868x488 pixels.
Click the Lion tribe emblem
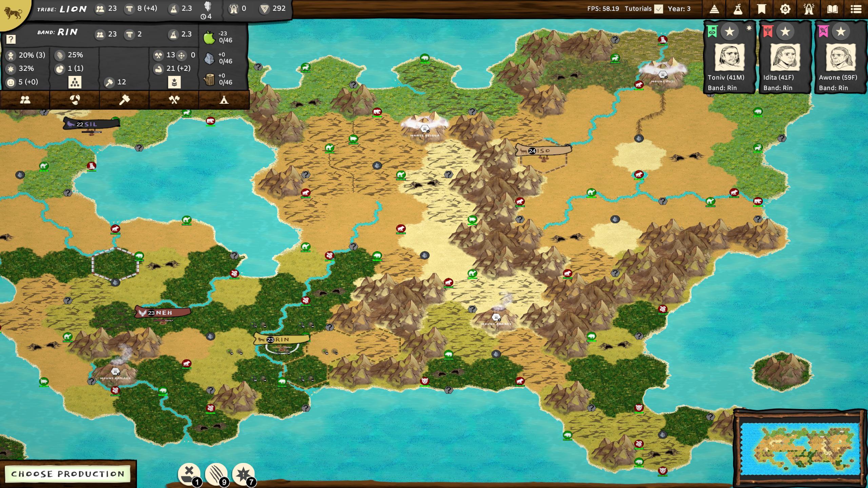coord(13,14)
